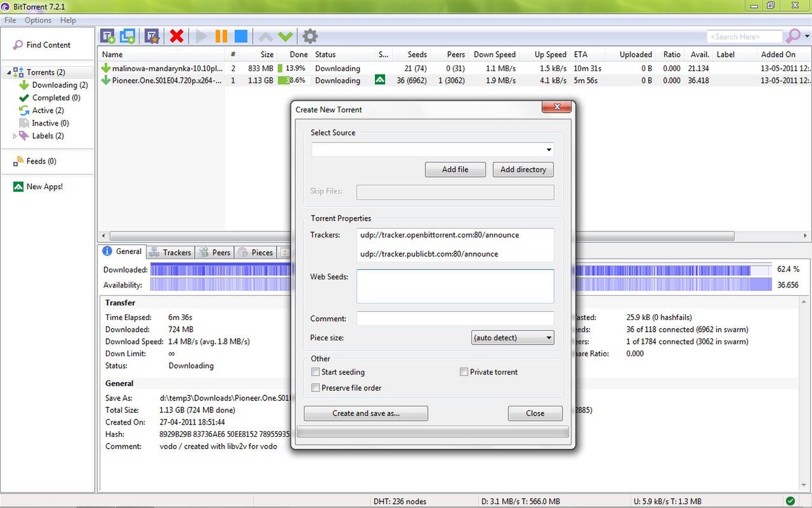
Task: Sort by the Name column header
Action: pyautogui.click(x=161, y=55)
